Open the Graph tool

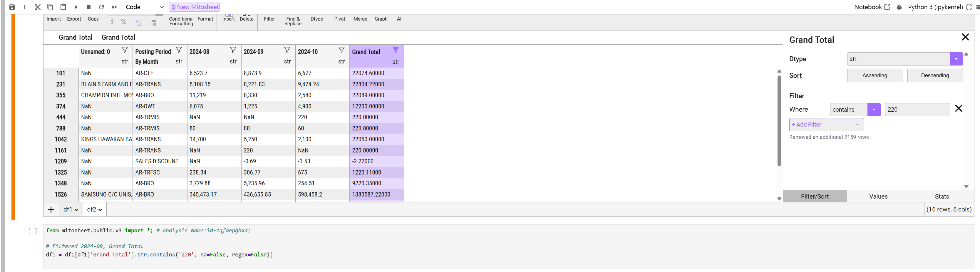tap(381, 19)
